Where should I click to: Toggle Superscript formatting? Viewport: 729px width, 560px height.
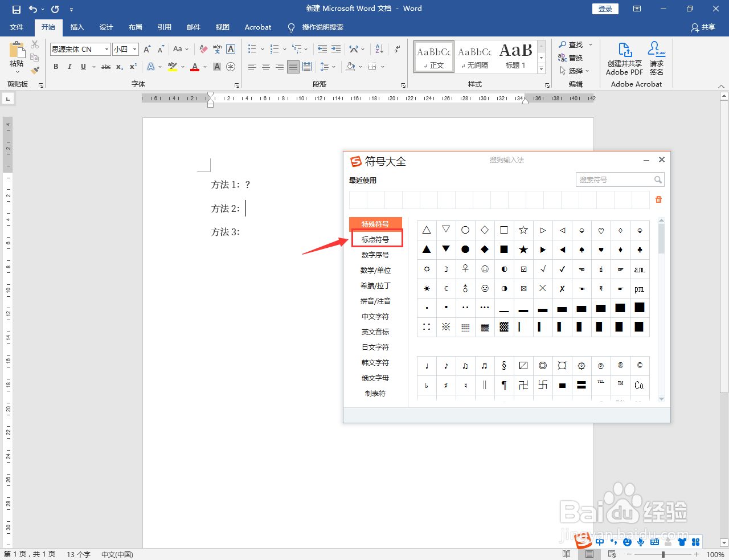pyautogui.click(x=133, y=67)
